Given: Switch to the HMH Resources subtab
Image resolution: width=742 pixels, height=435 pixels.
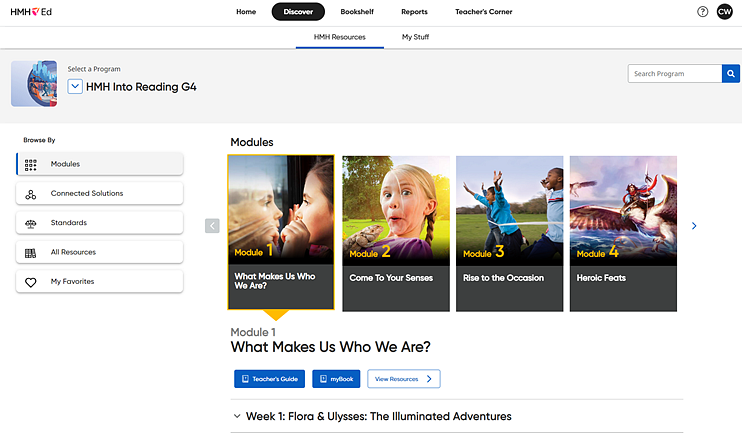Looking at the screenshot, I should pos(340,37).
